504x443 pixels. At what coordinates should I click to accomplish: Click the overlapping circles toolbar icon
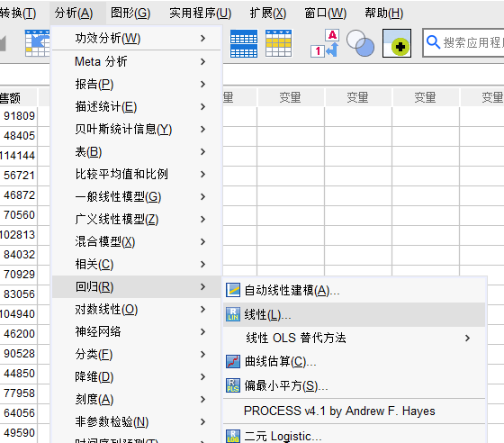pos(360,43)
